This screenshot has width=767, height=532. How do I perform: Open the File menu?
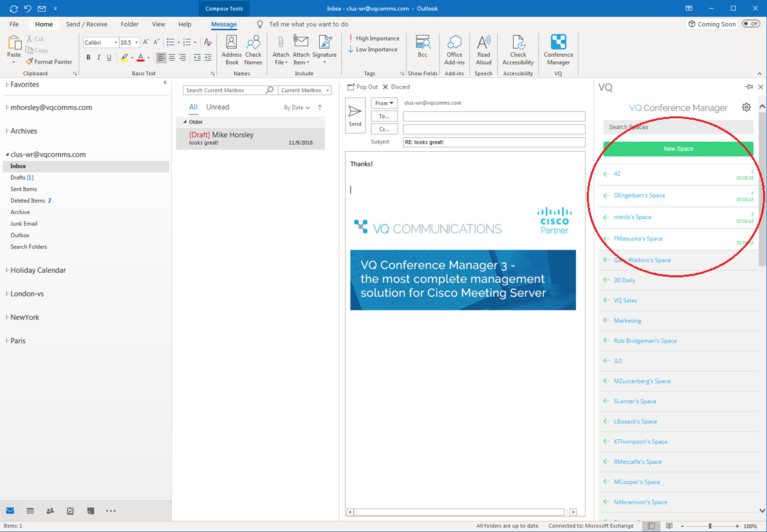(x=14, y=24)
